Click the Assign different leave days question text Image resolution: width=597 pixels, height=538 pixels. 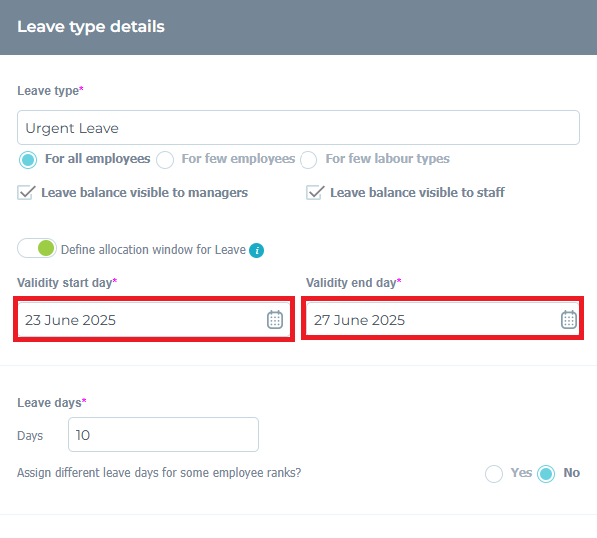[x=159, y=473]
